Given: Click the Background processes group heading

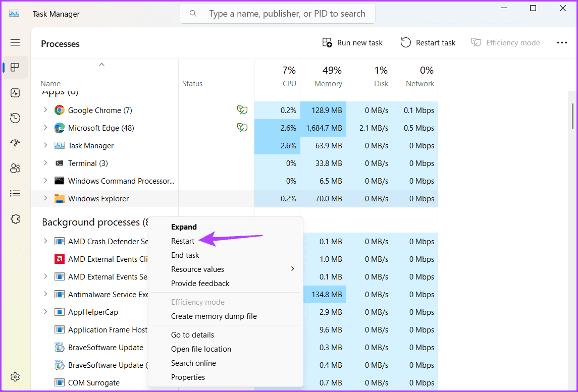Looking at the screenshot, I should [x=95, y=222].
